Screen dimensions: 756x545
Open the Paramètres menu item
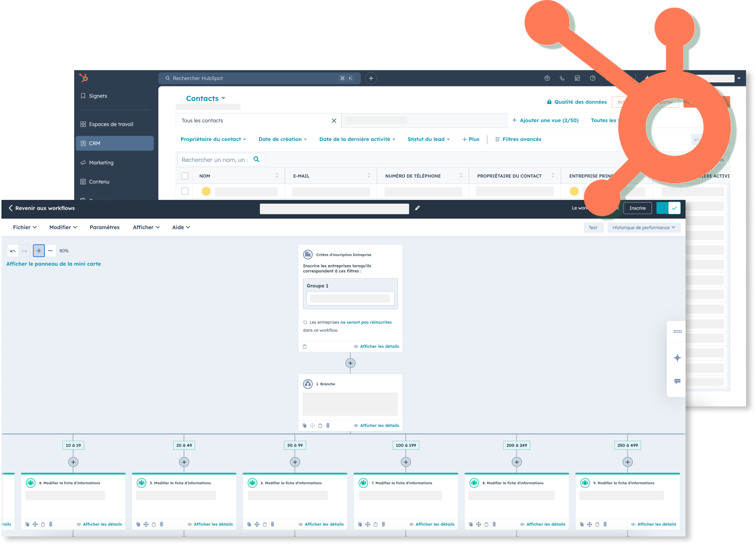[104, 227]
